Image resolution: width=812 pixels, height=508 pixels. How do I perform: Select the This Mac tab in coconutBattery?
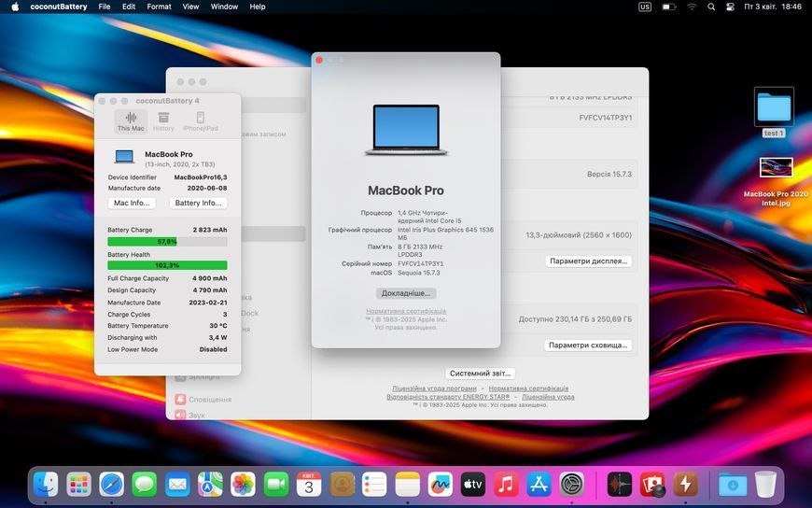click(x=131, y=121)
